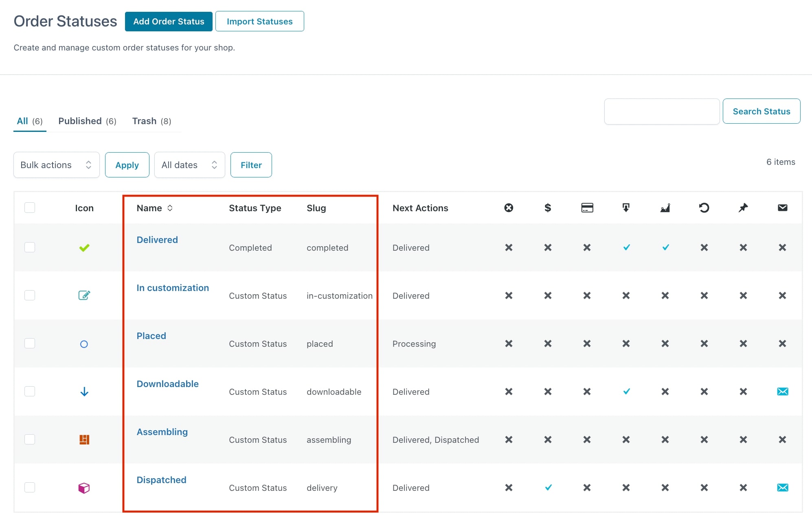Click the Status Type column header
Screen dimensions: 812x525
click(255, 208)
